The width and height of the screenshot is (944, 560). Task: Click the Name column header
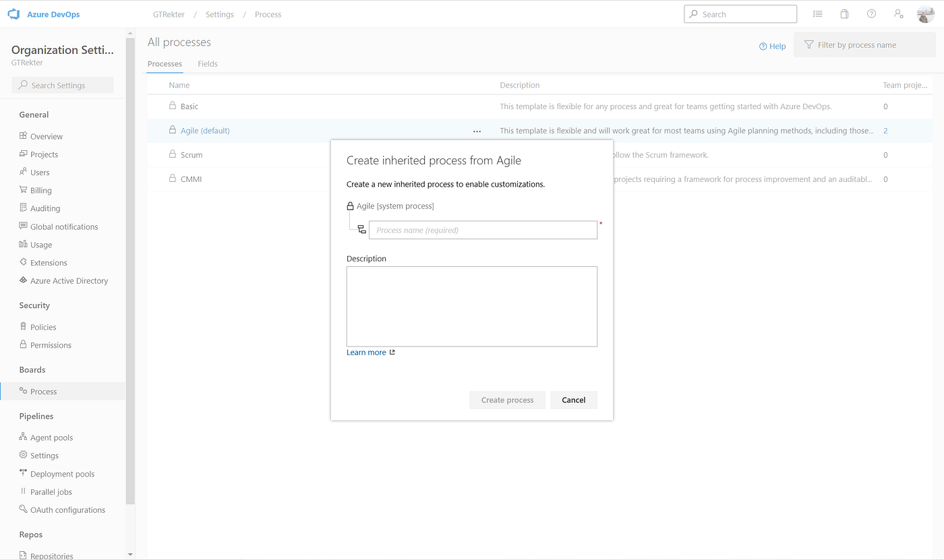click(179, 85)
